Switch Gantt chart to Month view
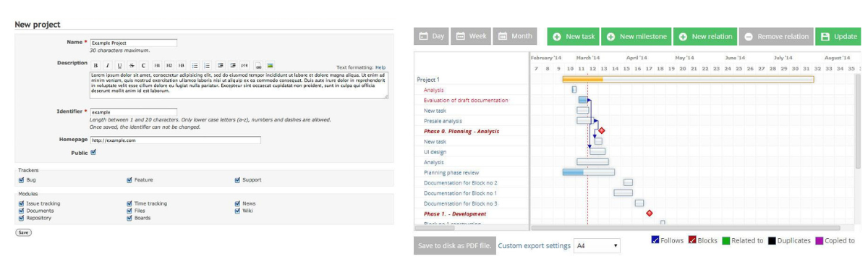Image resolution: width=868 pixels, height=275 pixels. tap(516, 36)
